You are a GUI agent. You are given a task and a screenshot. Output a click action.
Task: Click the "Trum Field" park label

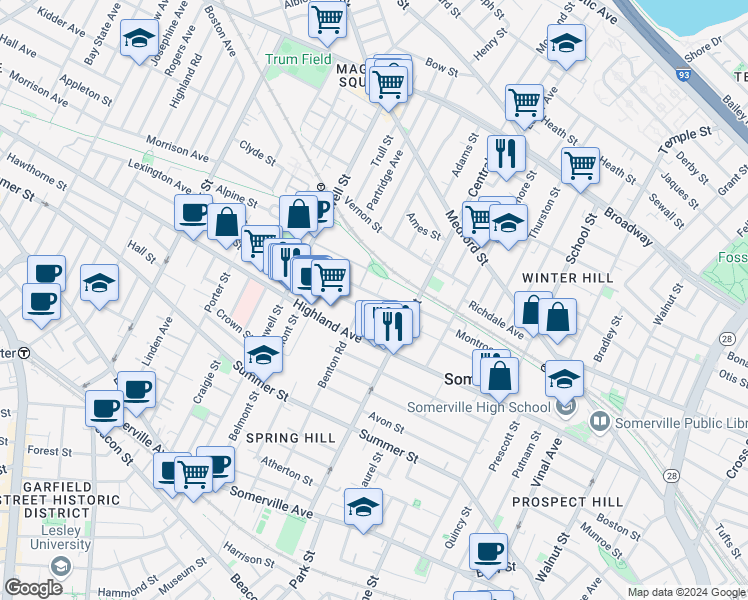298,59
